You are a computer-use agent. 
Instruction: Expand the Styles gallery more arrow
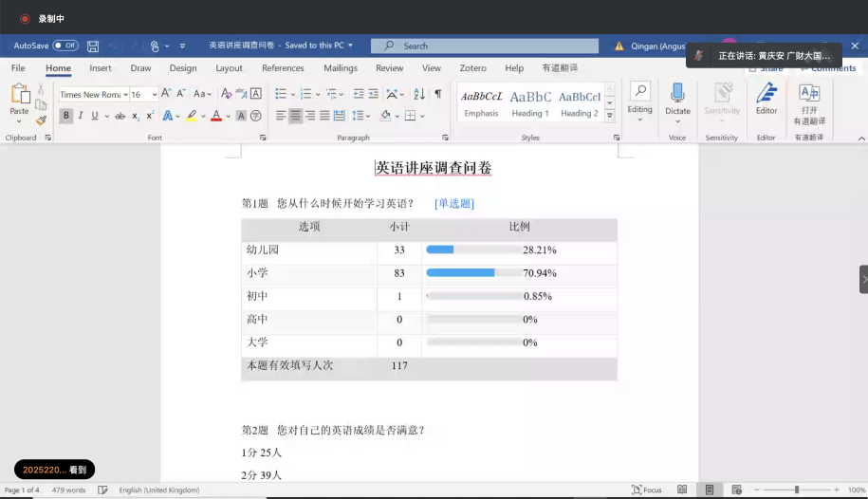610,118
